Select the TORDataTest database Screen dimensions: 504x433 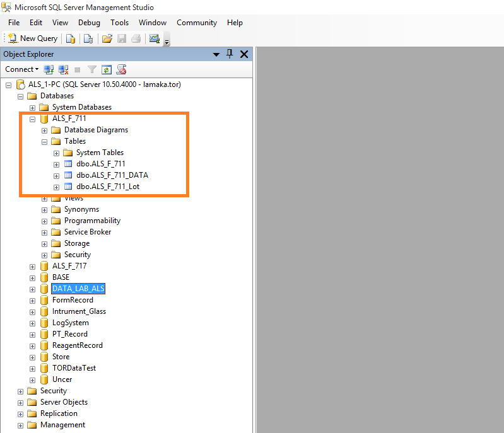pos(74,368)
